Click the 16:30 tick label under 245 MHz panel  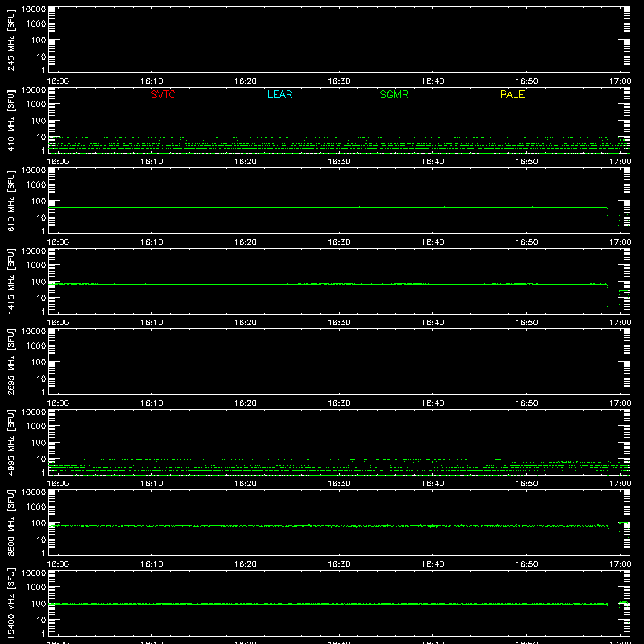(x=339, y=81)
